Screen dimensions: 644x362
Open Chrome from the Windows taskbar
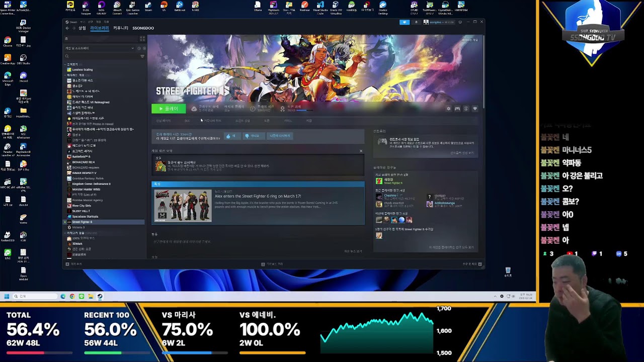pyautogui.click(x=72, y=296)
